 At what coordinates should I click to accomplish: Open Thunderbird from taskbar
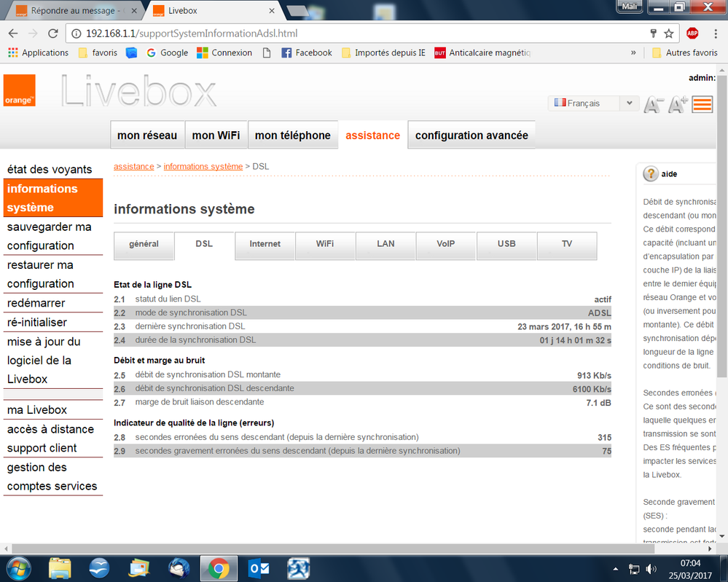coord(179,569)
